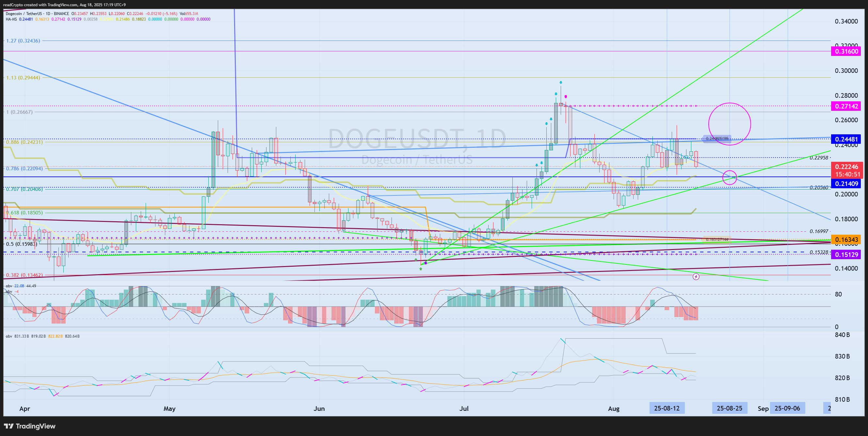Click the readCrypto created with TradingView.com caption
Screen dimensions: 868x436
[x=64, y=5]
